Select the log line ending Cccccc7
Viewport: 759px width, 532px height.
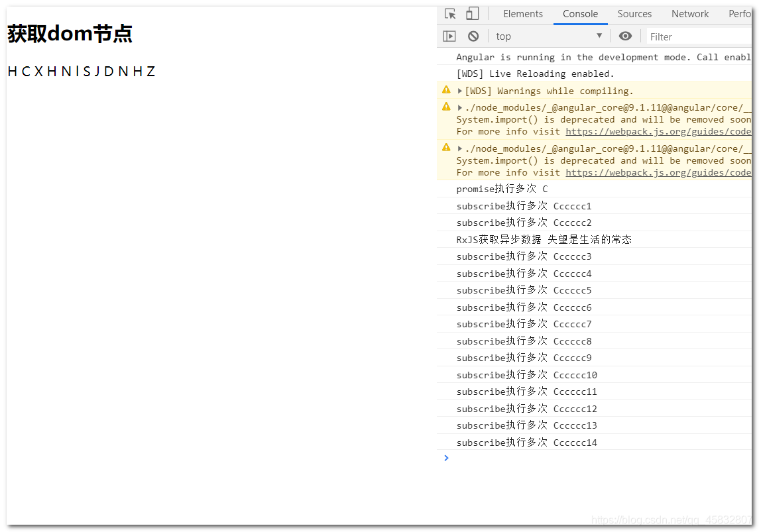595,324
